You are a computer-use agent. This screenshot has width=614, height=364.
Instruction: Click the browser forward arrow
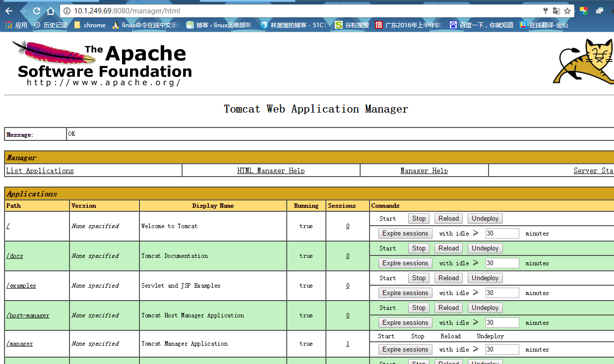click(x=23, y=11)
